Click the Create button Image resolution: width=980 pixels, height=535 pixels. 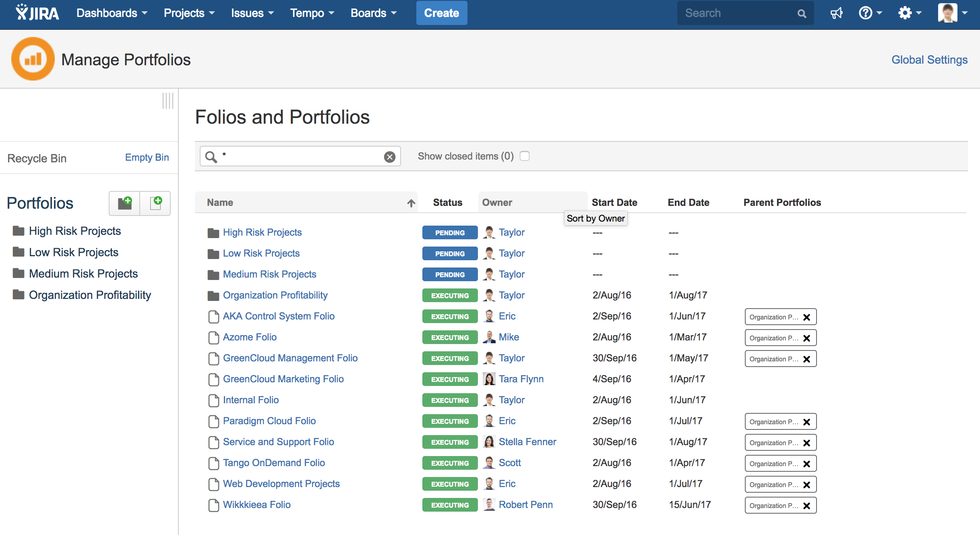point(441,13)
